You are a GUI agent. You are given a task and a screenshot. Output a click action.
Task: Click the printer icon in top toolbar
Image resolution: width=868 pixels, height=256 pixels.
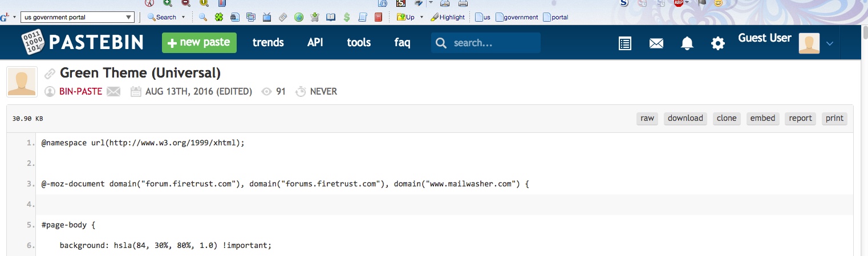click(x=463, y=3)
